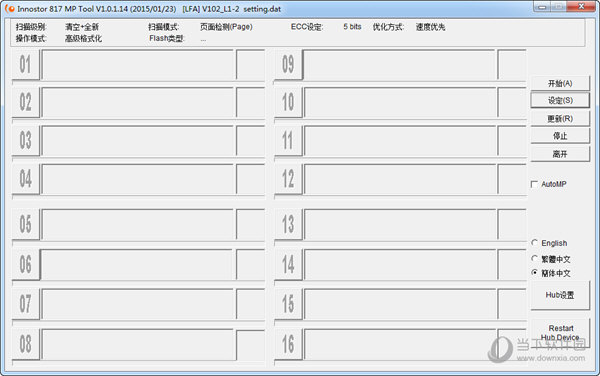This screenshot has width=600, height=376.
Task: Click the 高级格式化 operation mode value
Action: pyautogui.click(x=83, y=38)
